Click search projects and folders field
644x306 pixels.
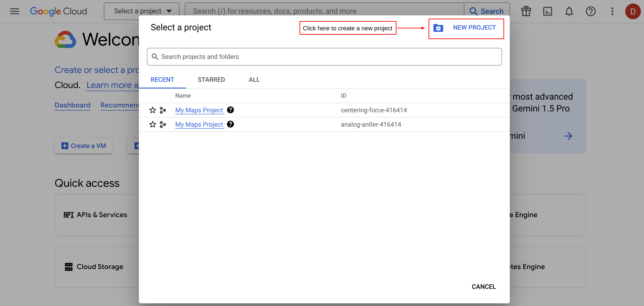tap(325, 56)
